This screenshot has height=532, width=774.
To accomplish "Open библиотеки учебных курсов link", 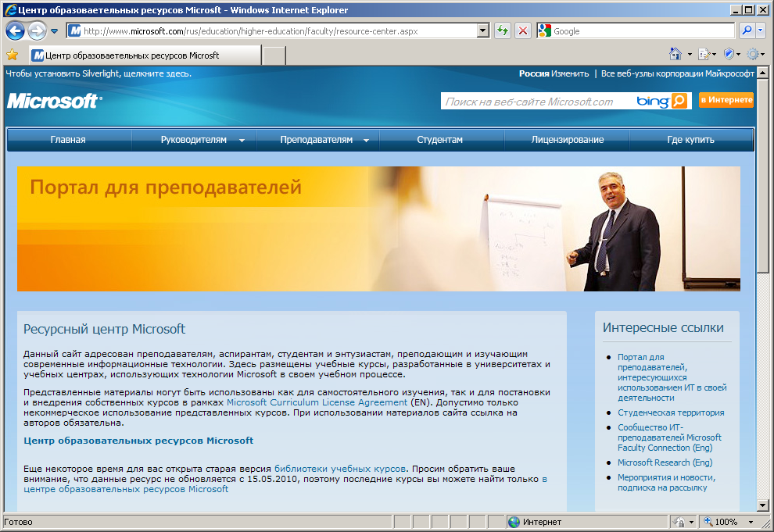I will [x=340, y=469].
